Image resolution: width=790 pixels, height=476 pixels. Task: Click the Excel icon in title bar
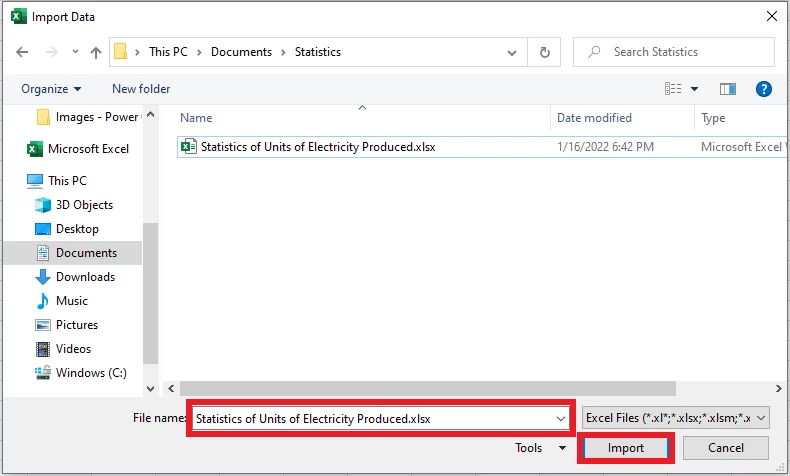pyautogui.click(x=19, y=16)
